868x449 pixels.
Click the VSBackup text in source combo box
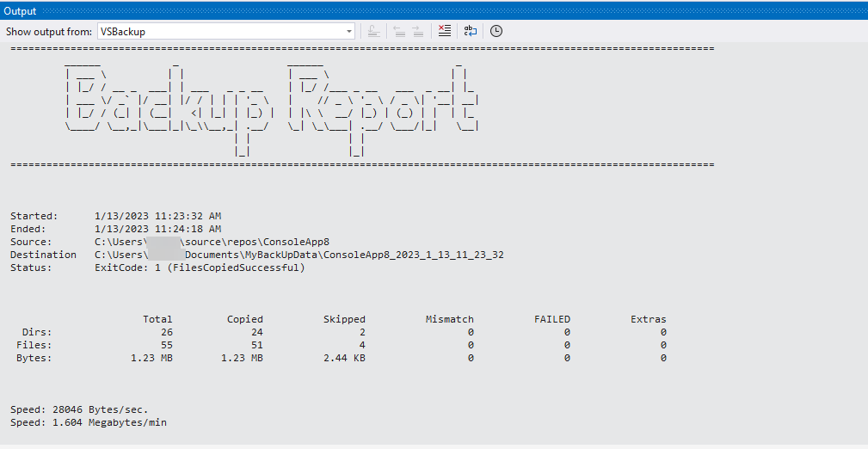tap(123, 31)
